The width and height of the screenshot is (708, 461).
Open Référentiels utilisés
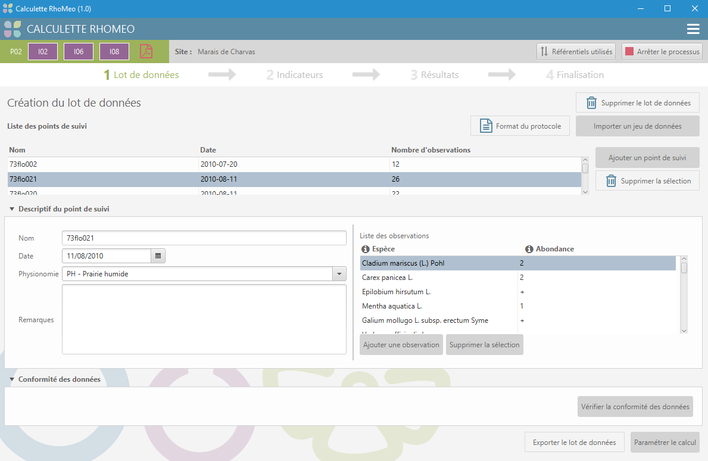tap(577, 51)
